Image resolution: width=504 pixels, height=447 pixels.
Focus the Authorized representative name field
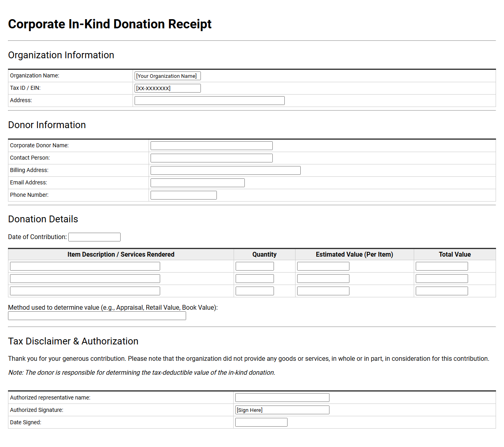282,398
